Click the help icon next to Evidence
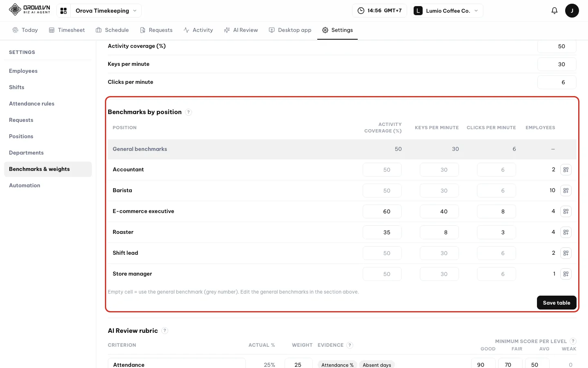The height and width of the screenshot is (368, 588). (x=350, y=345)
